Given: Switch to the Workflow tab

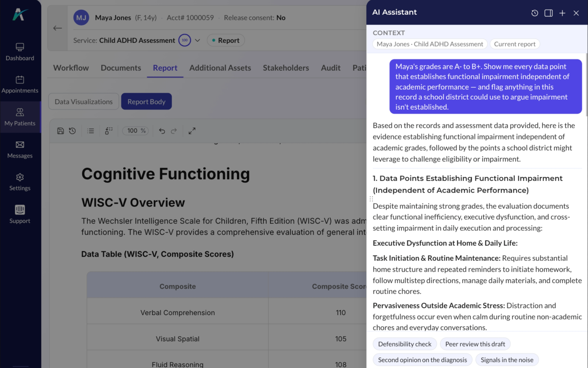Looking at the screenshot, I should pos(71,68).
